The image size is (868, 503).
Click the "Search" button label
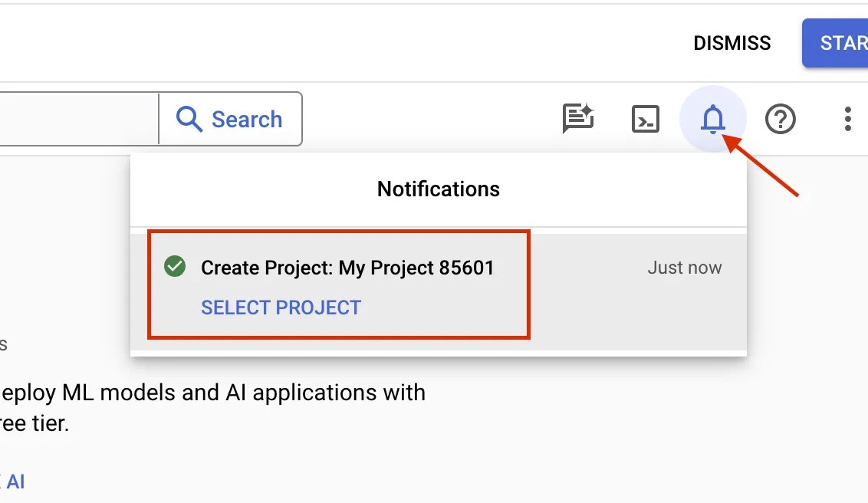point(247,120)
